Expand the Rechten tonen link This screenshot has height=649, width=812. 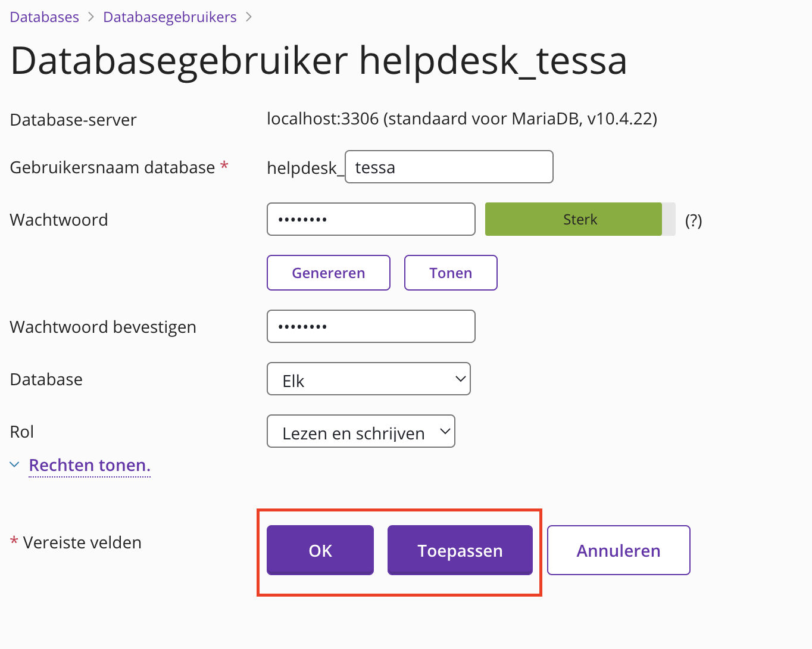[89, 465]
